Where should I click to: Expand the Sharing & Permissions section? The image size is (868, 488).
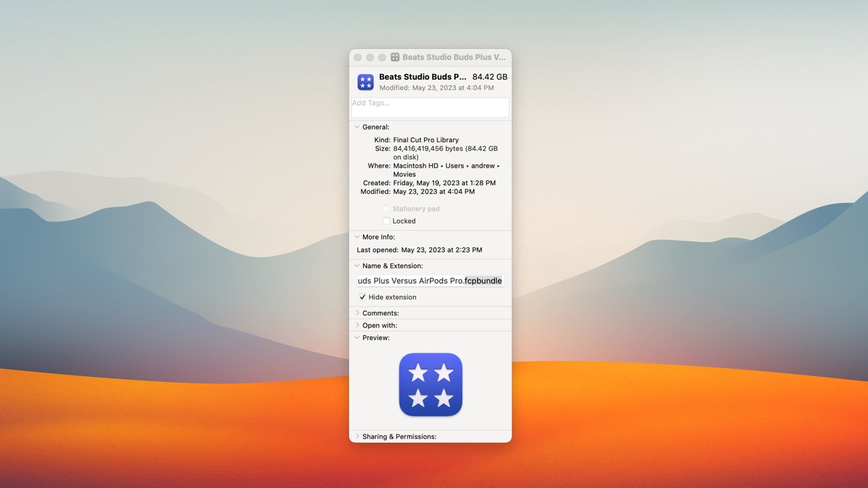tap(357, 436)
